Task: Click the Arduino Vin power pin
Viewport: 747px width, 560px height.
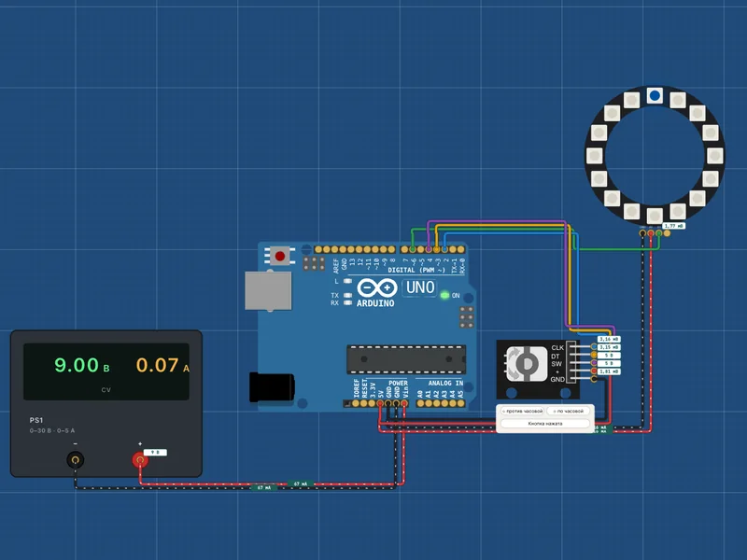Action: pos(404,403)
